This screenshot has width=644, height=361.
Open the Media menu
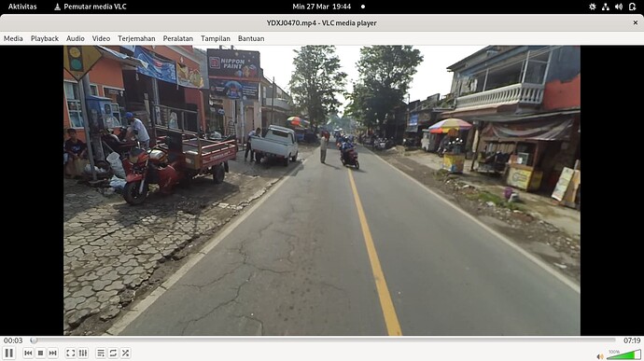(x=13, y=38)
